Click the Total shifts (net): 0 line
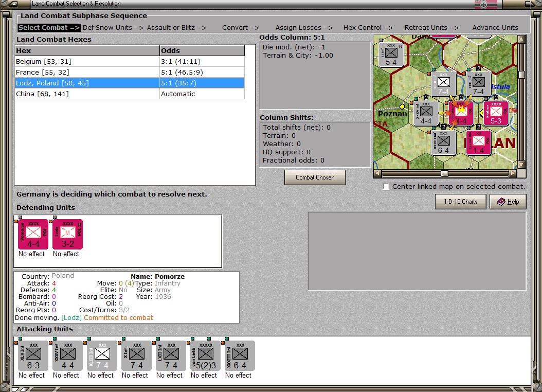 coord(297,127)
